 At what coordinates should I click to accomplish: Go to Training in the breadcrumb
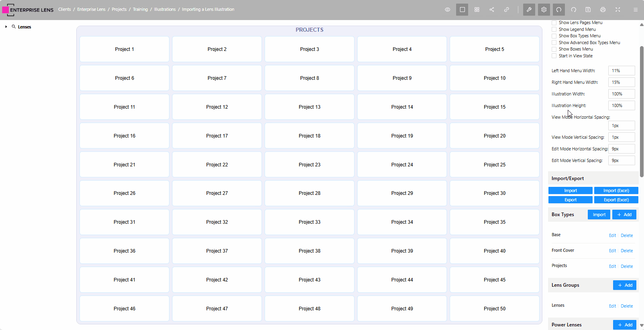[x=140, y=9]
